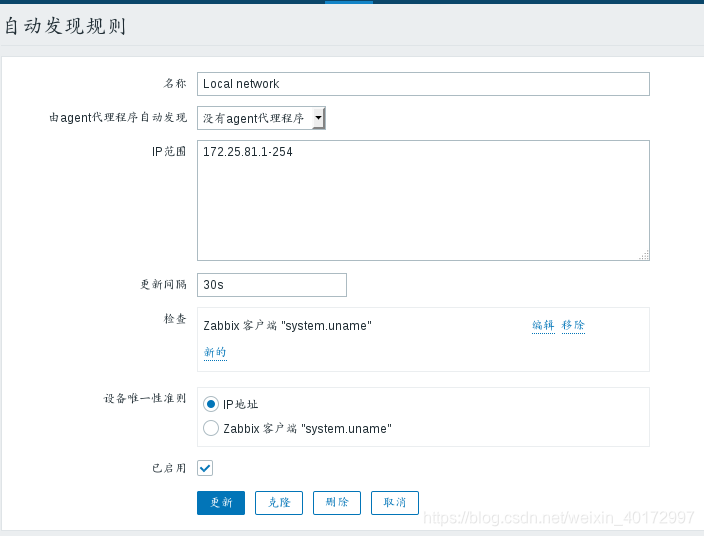The image size is (704, 536).
Task: Select the Zabbix 客户端 "system.uname" radio button
Action: (x=211, y=428)
